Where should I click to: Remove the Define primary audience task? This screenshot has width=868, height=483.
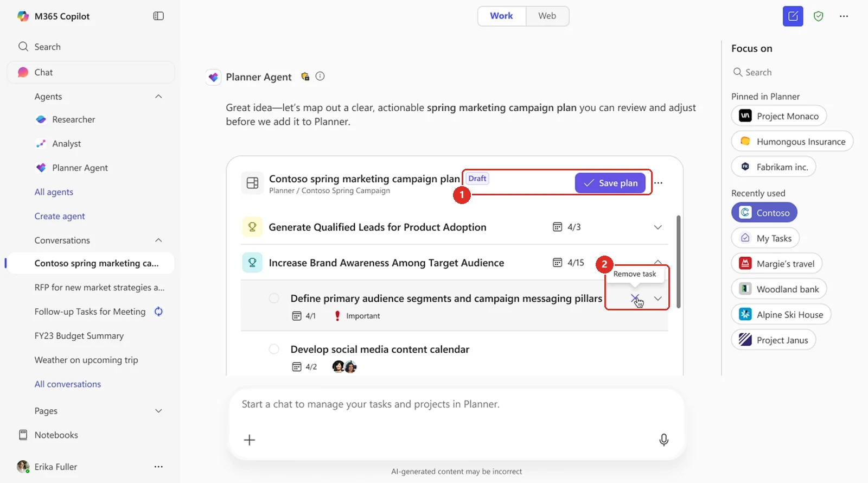(x=635, y=298)
